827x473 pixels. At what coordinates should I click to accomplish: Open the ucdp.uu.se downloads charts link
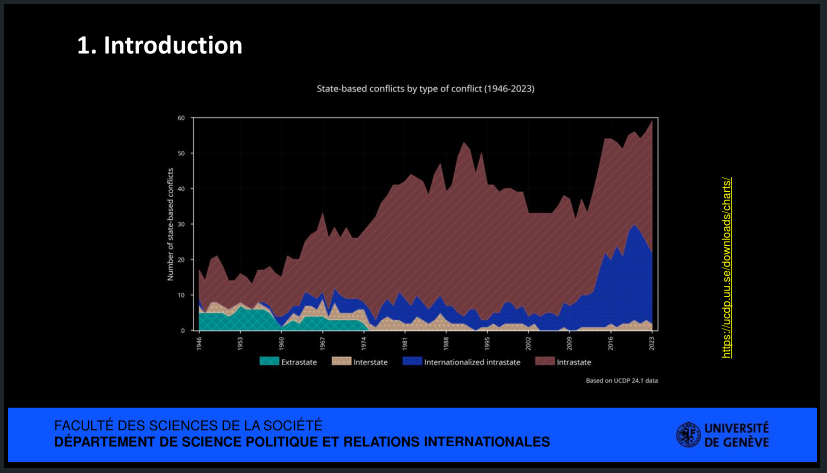coord(727,267)
